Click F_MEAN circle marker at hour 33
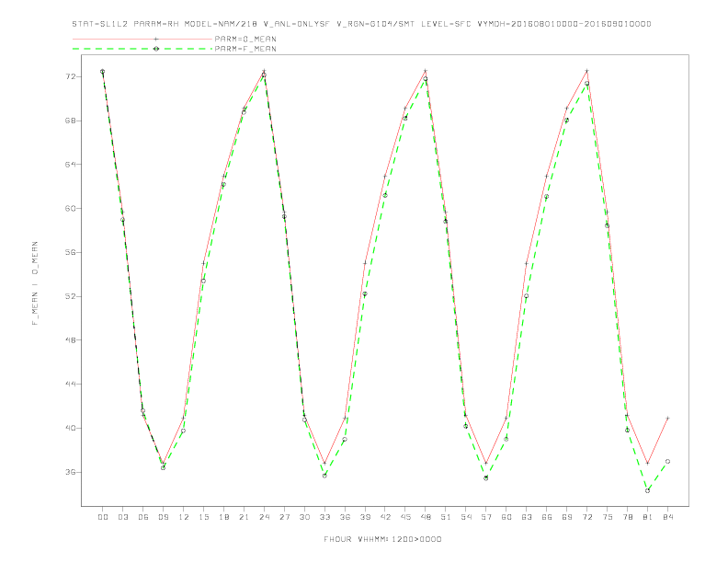This screenshot has height=563, width=728. pyautogui.click(x=324, y=476)
